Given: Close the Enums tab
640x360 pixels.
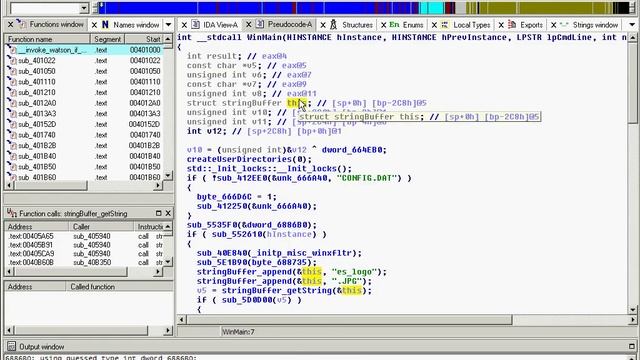Looking at the screenshot, I should click(x=383, y=25).
